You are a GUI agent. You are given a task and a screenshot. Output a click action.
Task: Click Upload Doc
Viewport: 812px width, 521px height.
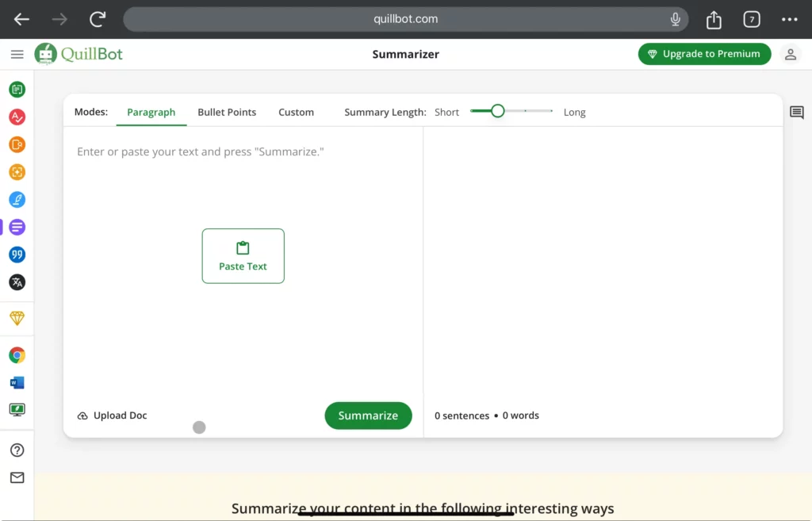(x=113, y=416)
